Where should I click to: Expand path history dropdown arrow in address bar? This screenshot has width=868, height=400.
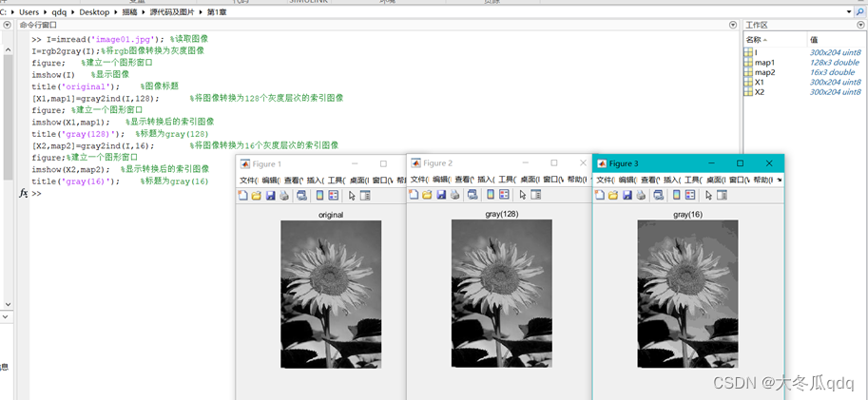click(x=849, y=11)
